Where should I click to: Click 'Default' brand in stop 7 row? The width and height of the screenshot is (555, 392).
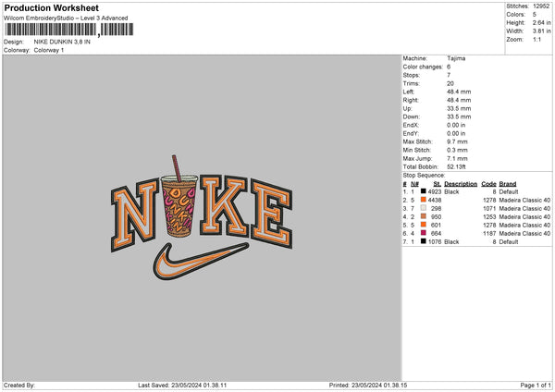click(x=509, y=242)
